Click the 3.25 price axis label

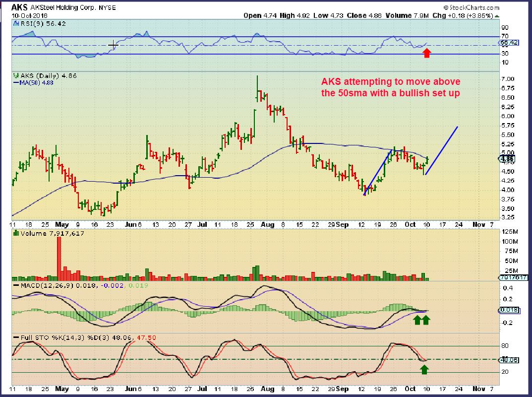point(508,217)
